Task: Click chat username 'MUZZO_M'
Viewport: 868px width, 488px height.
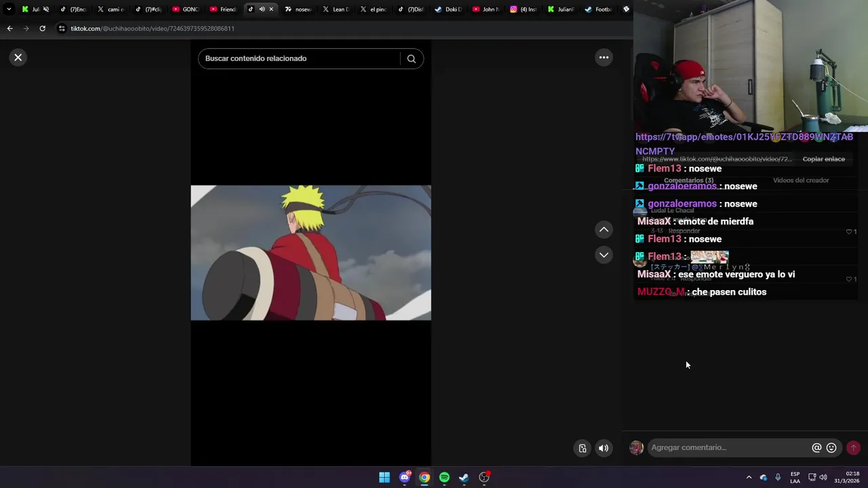Action: 660,292
